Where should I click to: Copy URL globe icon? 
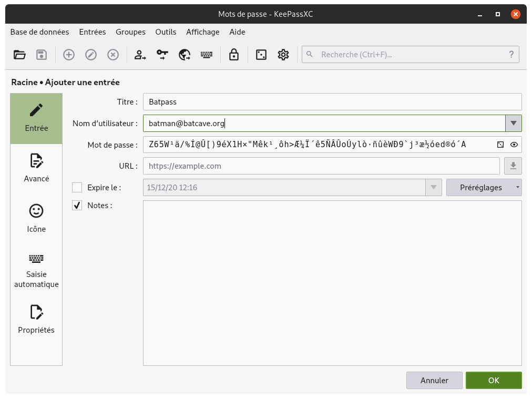(x=185, y=55)
